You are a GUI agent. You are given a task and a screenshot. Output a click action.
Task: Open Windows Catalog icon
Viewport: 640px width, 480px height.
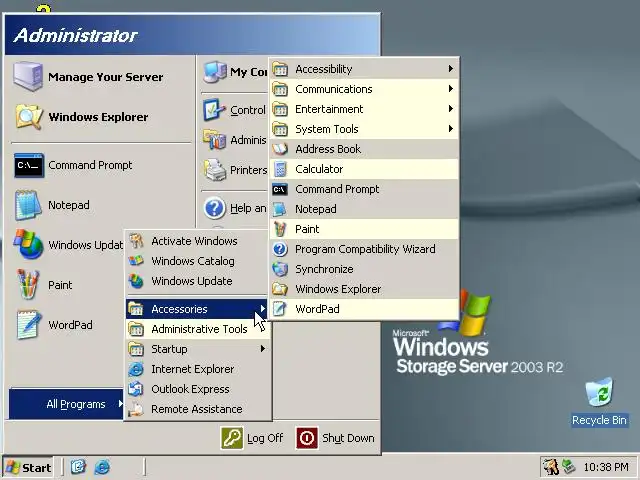coord(136,260)
